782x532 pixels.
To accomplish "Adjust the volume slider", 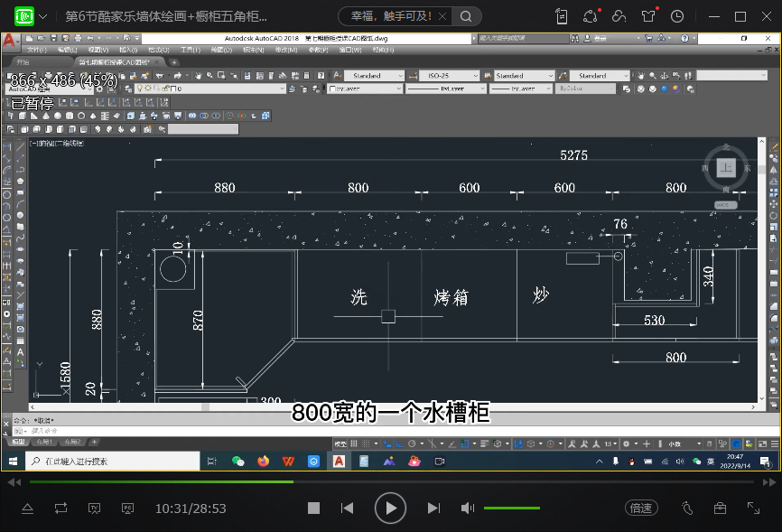I will [512, 509].
